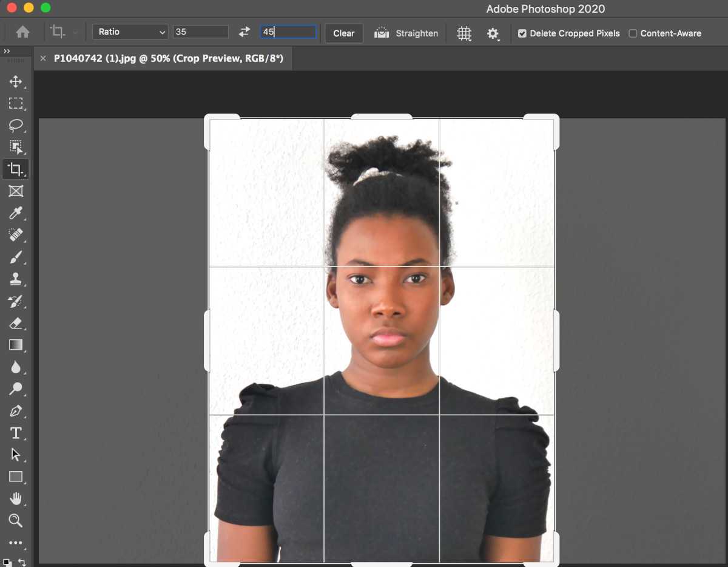
Task: Select the Move tool
Action: pyautogui.click(x=16, y=82)
